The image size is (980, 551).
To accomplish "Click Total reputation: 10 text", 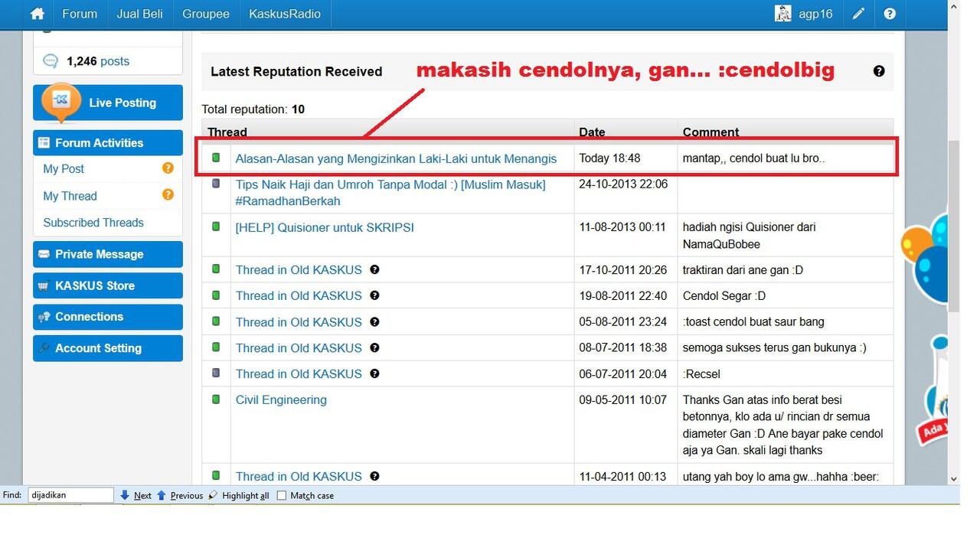I will click(x=253, y=109).
